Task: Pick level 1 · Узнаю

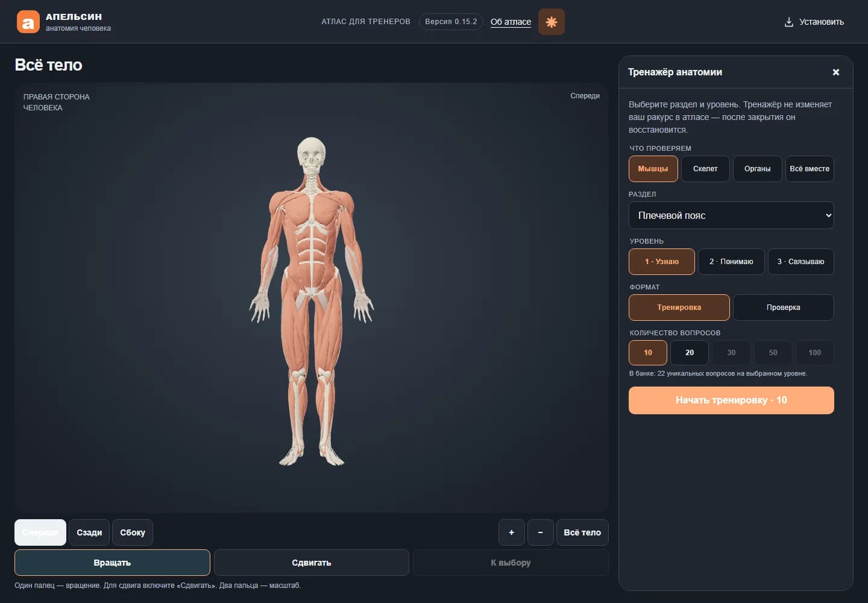Action: click(x=661, y=262)
